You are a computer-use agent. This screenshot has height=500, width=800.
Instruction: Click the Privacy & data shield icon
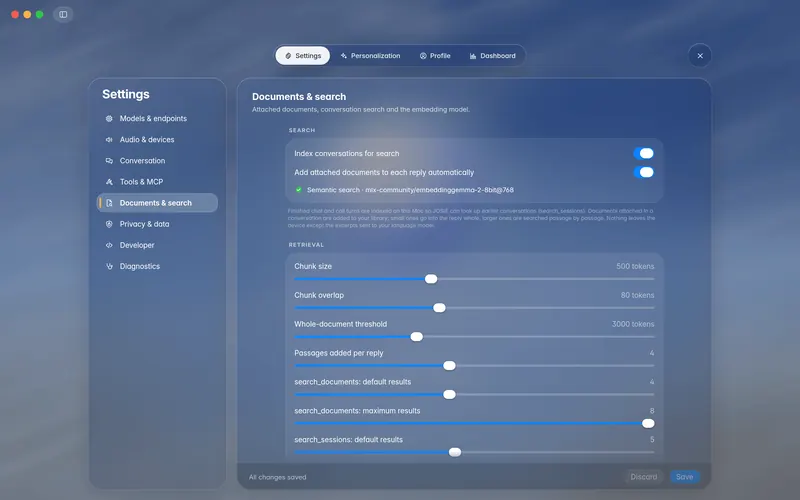tap(109, 224)
